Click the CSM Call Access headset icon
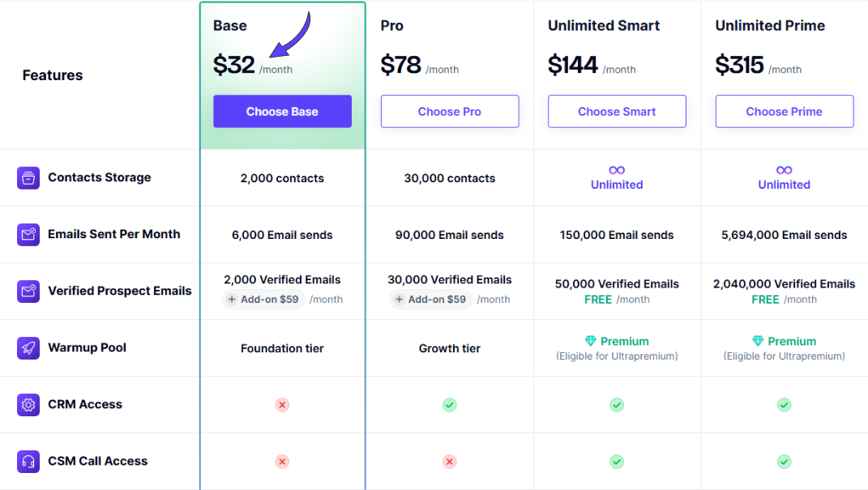The height and width of the screenshot is (490, 868). click(28, 461)
